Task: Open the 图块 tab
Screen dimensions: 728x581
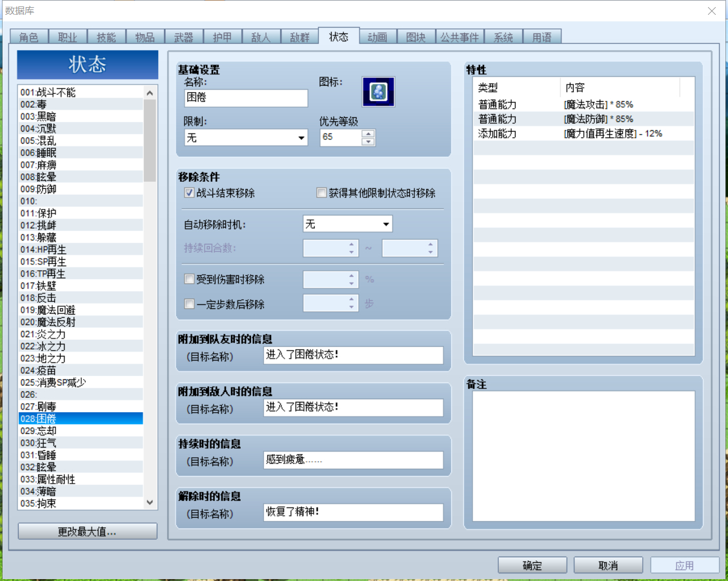Action: pos(416,37)
